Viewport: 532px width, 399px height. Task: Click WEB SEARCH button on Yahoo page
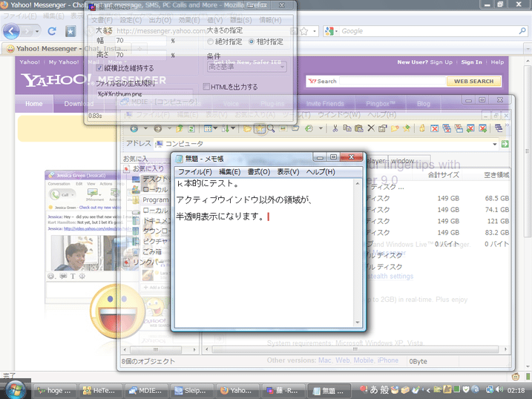coord(473,82)
